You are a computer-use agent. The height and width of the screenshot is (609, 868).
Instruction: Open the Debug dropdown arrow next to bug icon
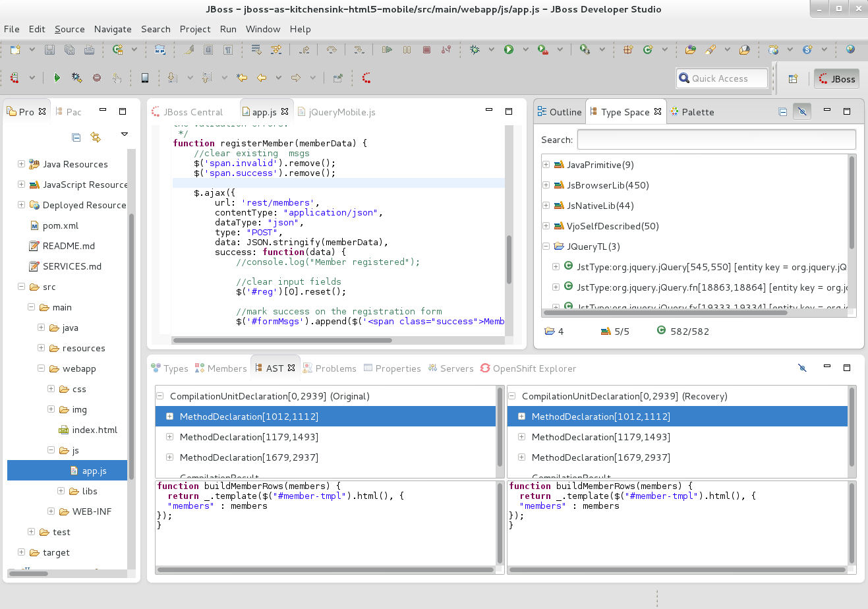click(492, 49)
